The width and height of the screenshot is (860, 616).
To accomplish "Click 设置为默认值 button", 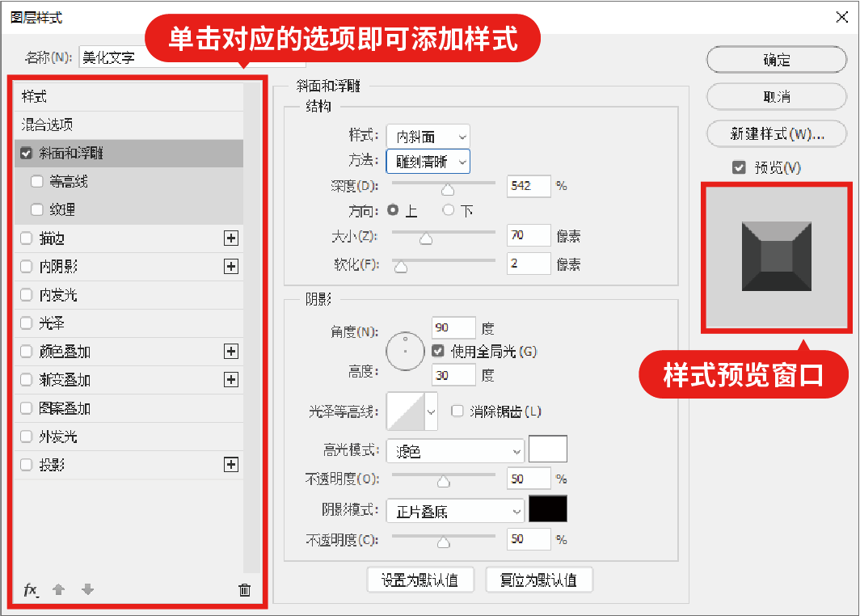I will [419, 580].
